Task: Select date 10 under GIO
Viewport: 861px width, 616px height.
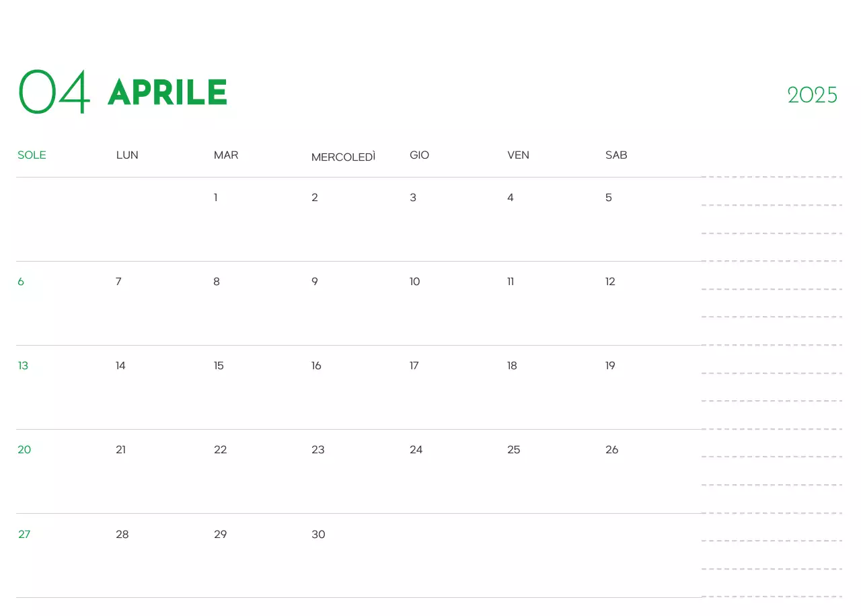Action: 415,282
